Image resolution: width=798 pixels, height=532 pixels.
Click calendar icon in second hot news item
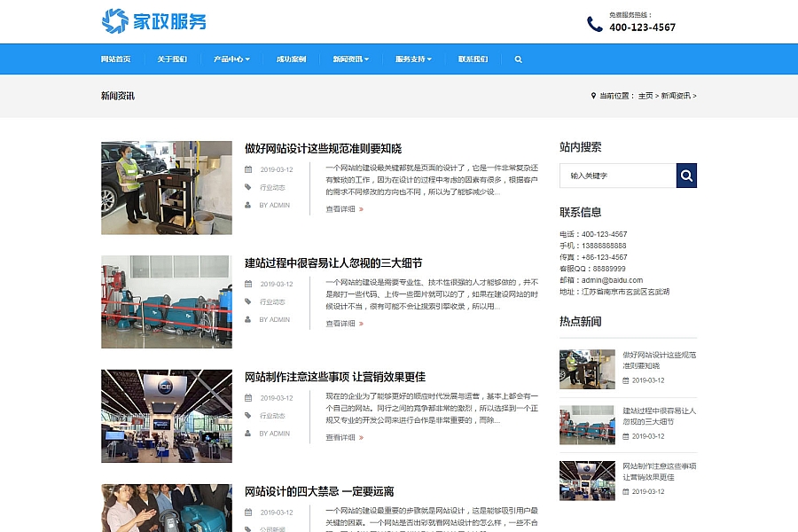(626, 437)
